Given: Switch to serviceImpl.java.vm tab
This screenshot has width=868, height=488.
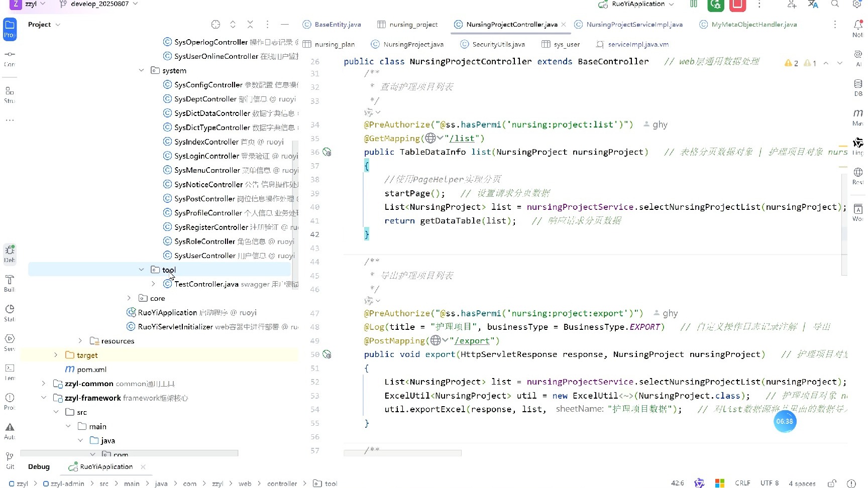Looking at the screenshot, I should 632,44.
